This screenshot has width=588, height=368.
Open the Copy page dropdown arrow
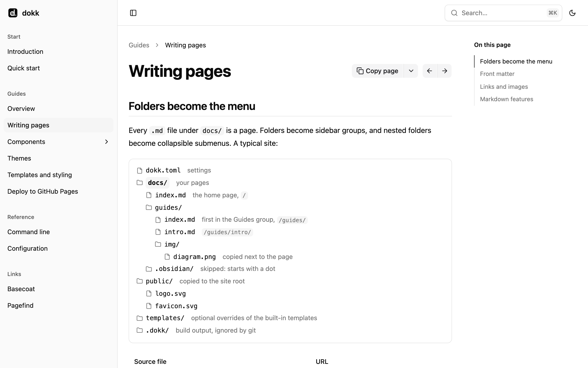tap(411, 71)
